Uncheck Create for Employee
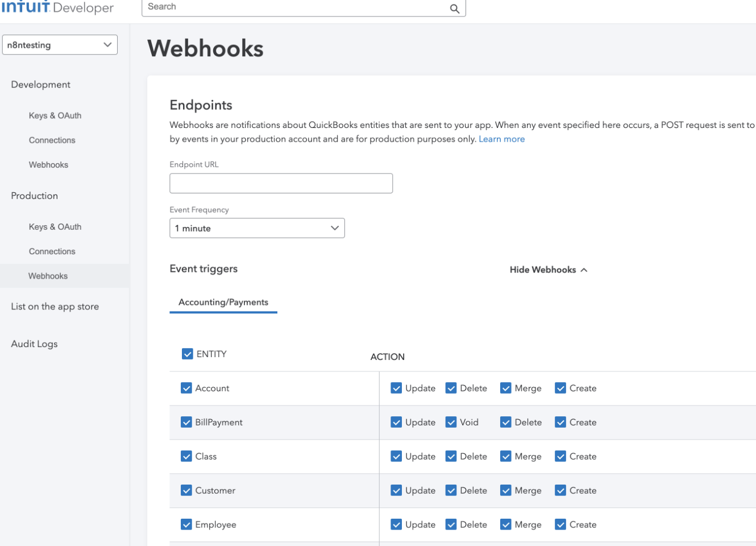756x546 pixels. click(x=560, y=524)
